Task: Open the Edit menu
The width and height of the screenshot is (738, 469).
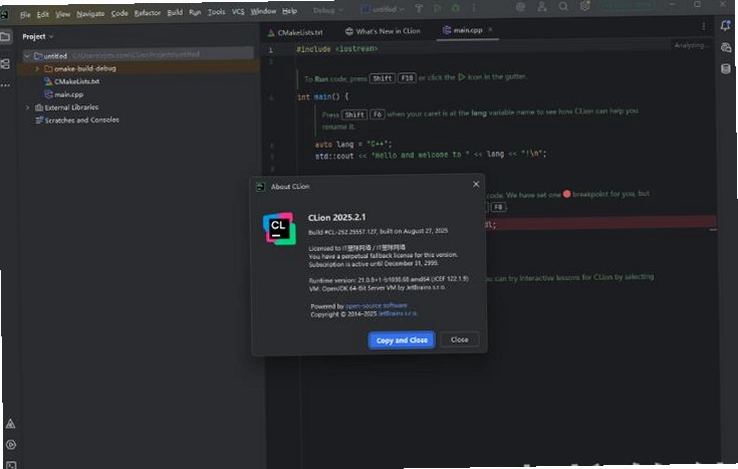Action: click(43, 15)
